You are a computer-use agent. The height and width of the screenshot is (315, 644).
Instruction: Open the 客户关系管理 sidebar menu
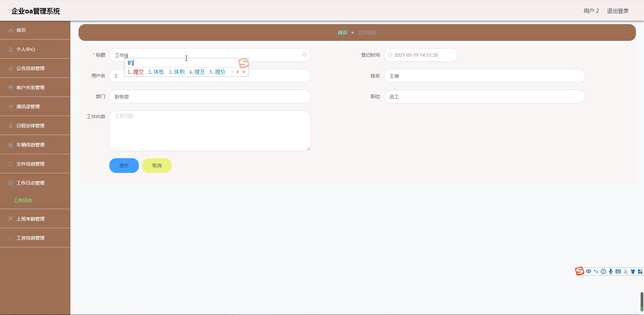click(x=35, y=87)
